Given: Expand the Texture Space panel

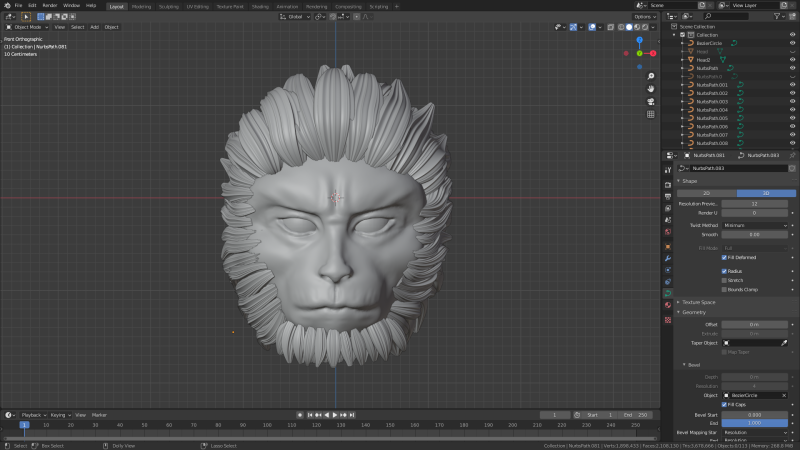Looking at the screenshot, I should (700, 301).
